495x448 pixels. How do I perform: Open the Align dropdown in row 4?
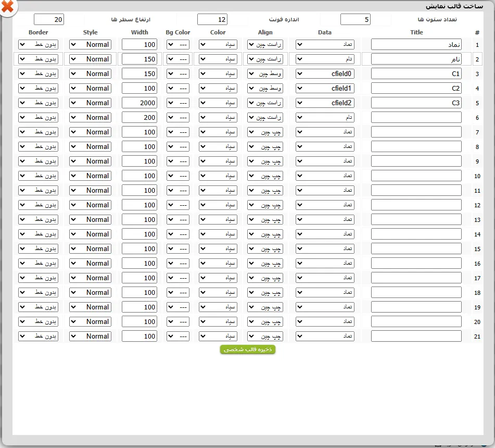[265, 88]
